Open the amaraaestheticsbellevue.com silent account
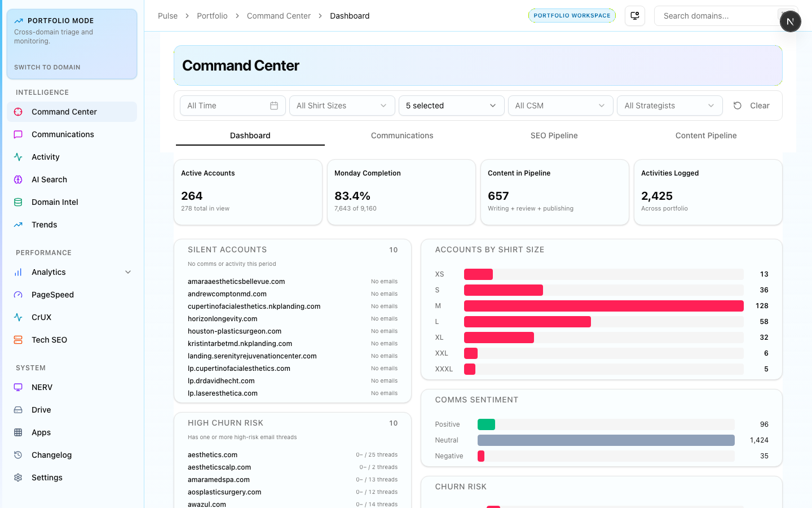 point(236,282)
